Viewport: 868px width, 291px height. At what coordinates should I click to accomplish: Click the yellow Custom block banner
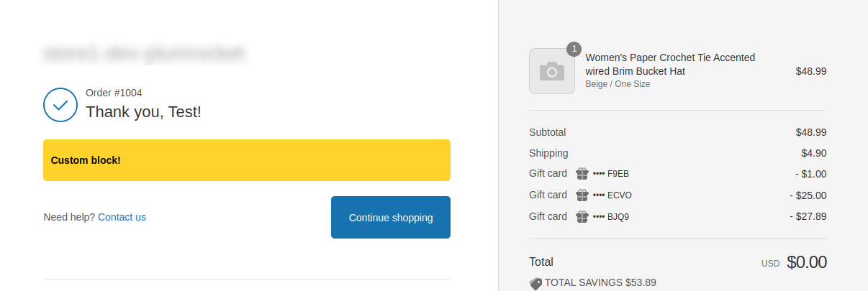247,160
